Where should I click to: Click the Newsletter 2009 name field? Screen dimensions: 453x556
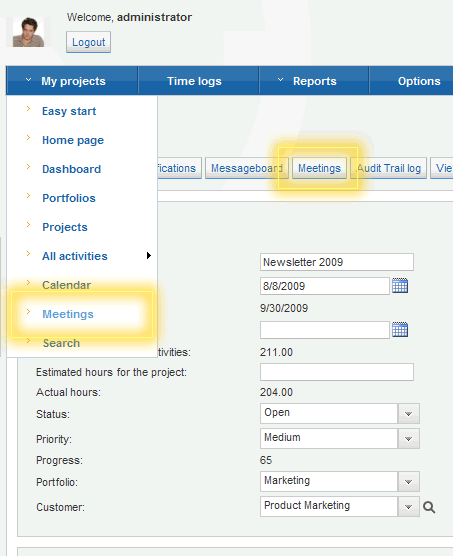[x=337, y=262]
